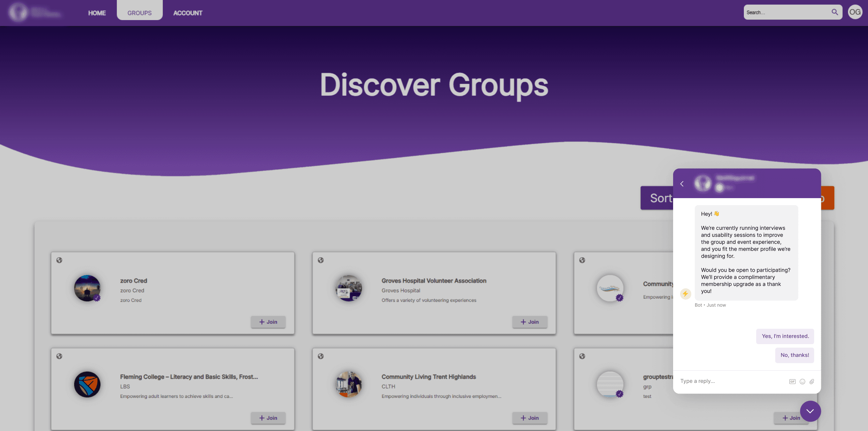
Task: Choose the 'No, thanks!' chat reply
Action: (794, 355)
